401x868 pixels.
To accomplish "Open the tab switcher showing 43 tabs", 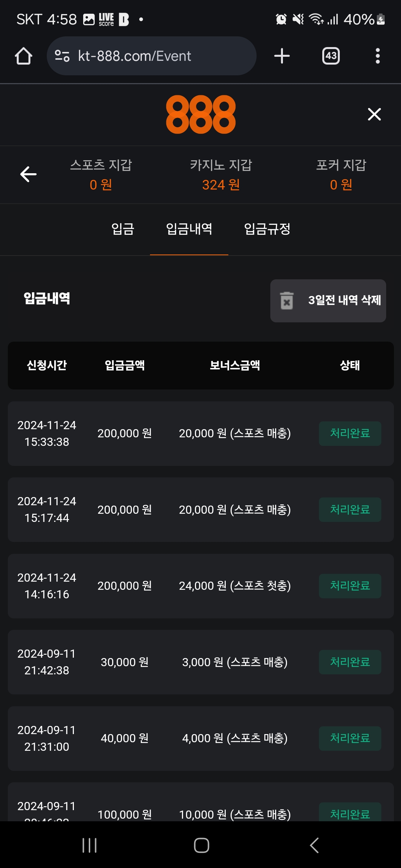I will point(331,56).
